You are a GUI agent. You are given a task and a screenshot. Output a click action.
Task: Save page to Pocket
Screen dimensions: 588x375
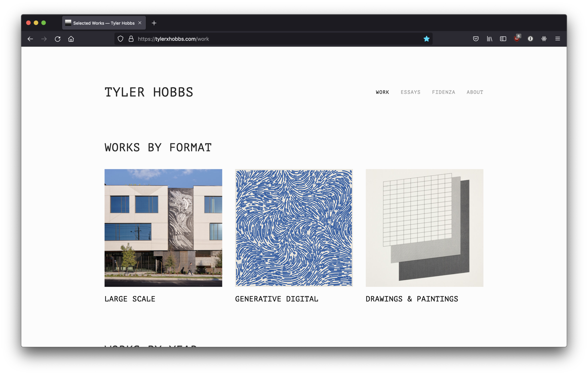476,39
